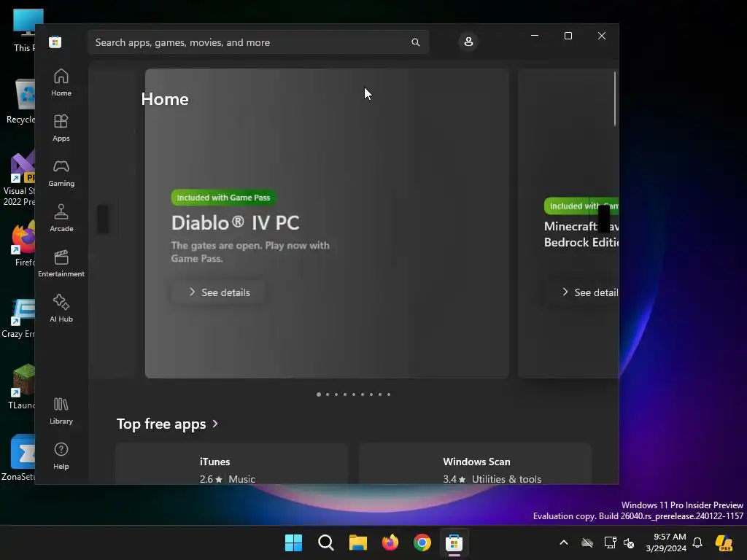Click the search magnifier icon

pyautogui.click(x=415, y=42)
